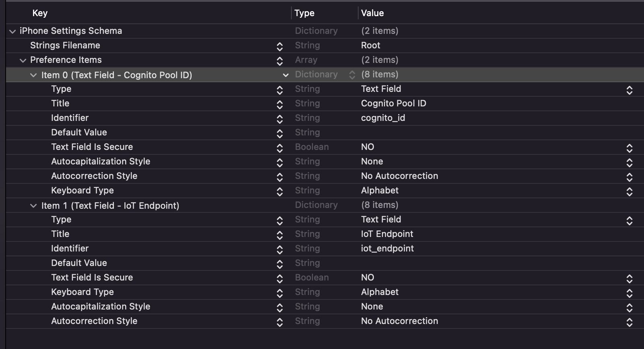Edit the iot_endpoint identifier value
The width and height of the screenshot is (644, 349).
point(387,248)
